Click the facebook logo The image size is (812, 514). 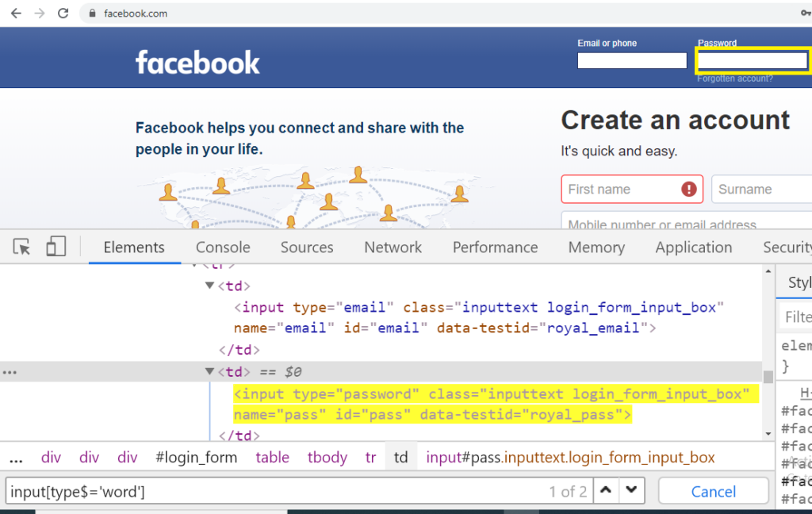tap(197, 63)
